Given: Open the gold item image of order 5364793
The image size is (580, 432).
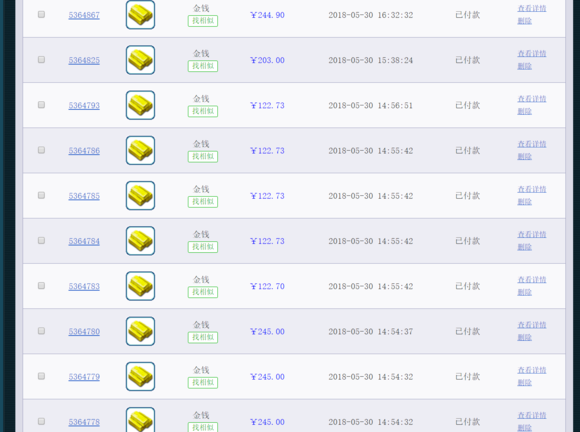Looking at the screenshot, I should coord(140,105).
